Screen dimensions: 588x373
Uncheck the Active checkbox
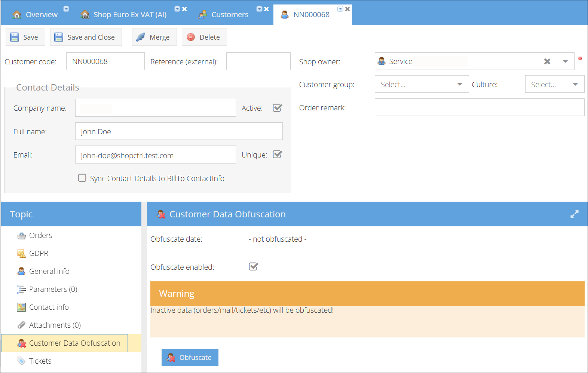[277, 108]
